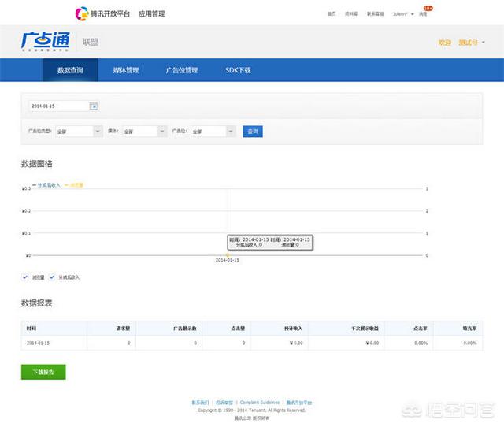This screenshot has width=504, height=427.
Task: Open the Joleen account dropdown menu
Action: click(x=403, y=14)
